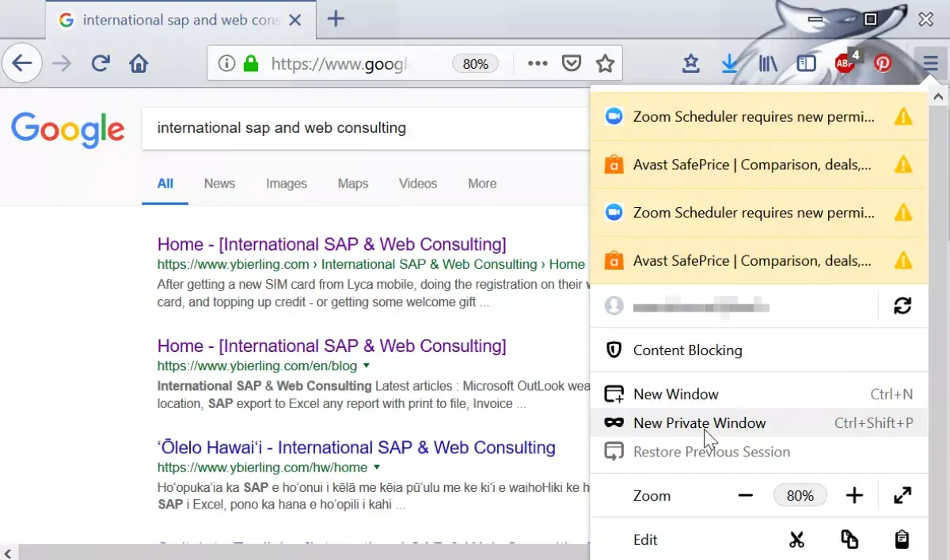950x560 pixels.
Task: Open the Firefox home page icon
Action: pos(139,63)
